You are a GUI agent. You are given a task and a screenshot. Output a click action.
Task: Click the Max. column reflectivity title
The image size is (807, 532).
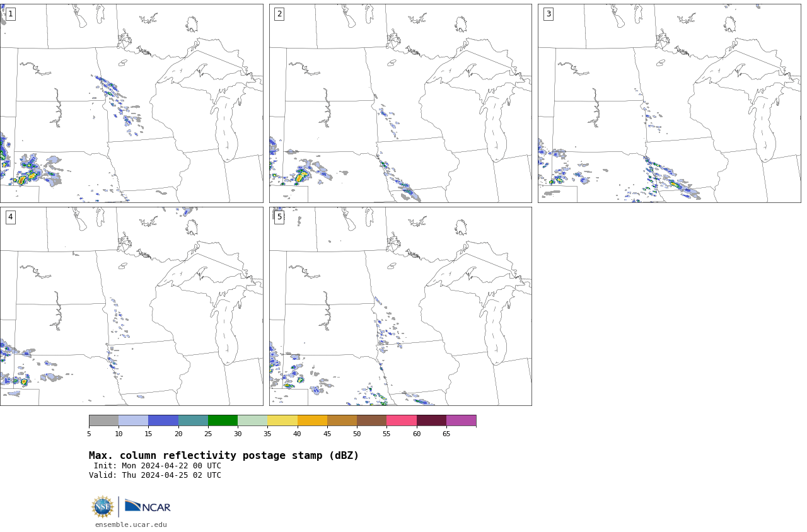(224, 456)
